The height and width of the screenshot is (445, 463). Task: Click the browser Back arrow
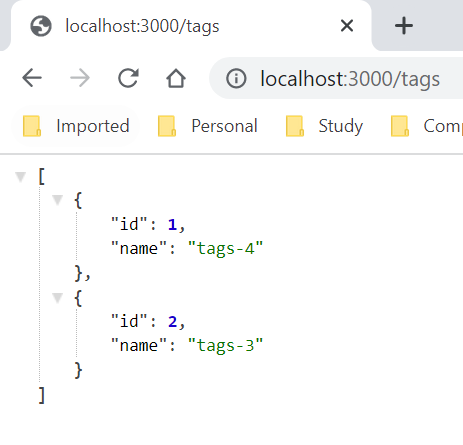(x=32, y=78)
